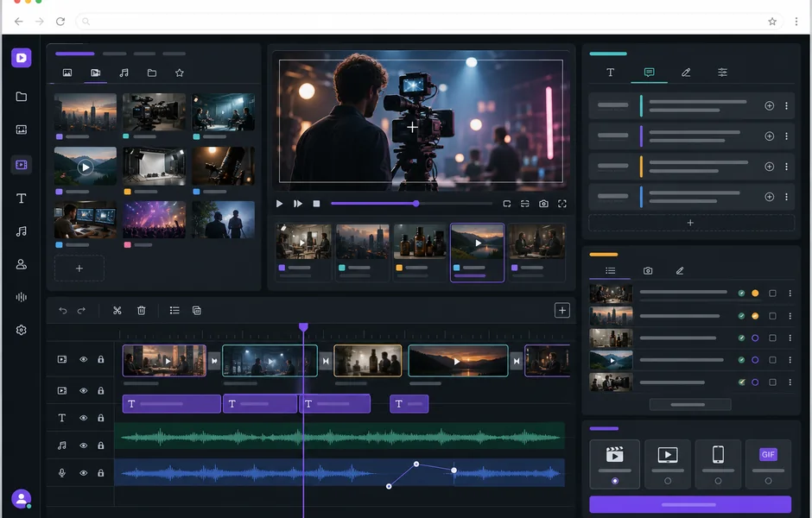Toggle eye visibility on the microphone track
This screenshot has width=812, height=518.
click(83, 473)
